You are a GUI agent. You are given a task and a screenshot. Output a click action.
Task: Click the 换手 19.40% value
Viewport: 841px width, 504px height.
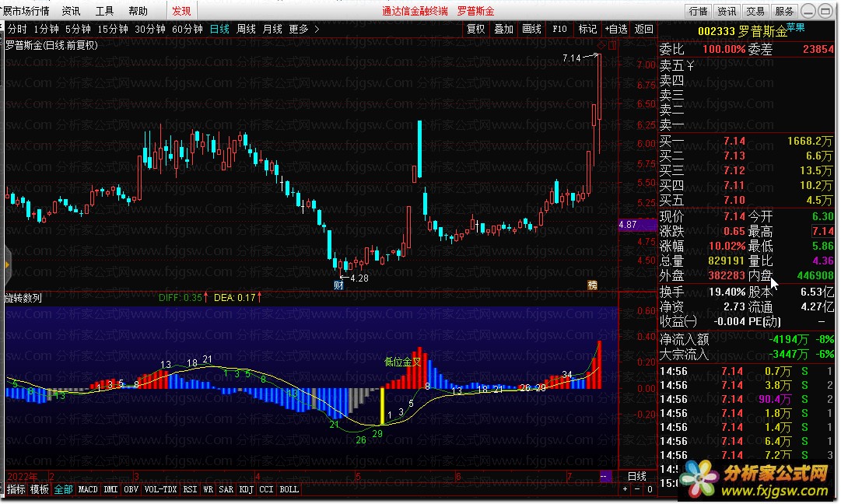point(727,292)
